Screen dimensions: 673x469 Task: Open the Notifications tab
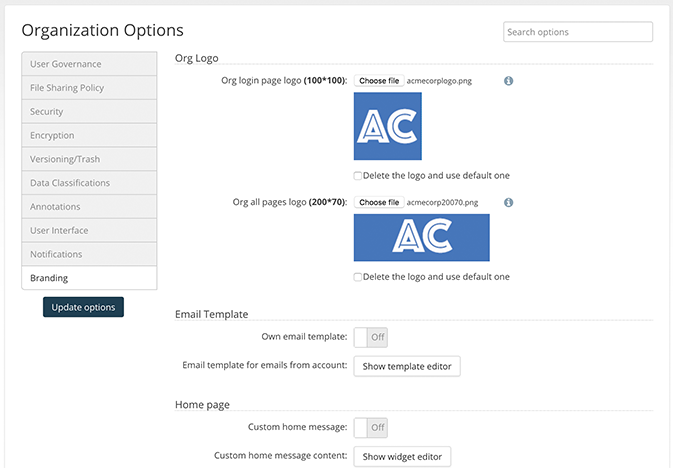pos(89,255)
